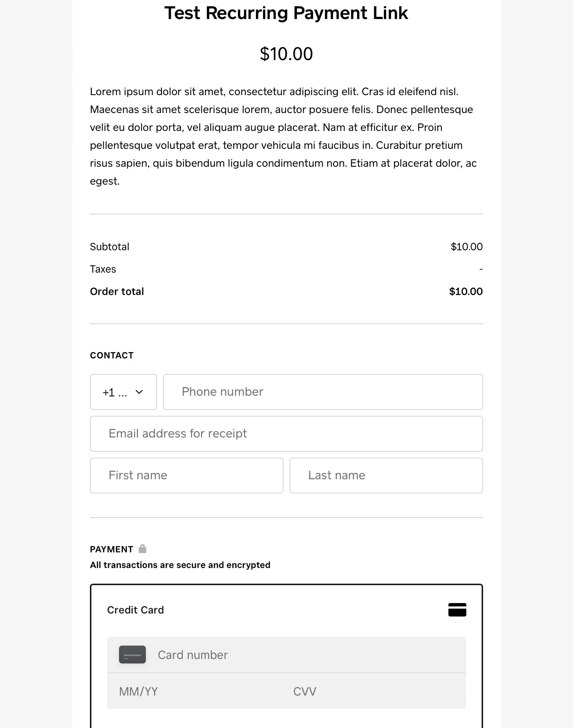Viewport: 573px width, 728px height.
Task: Click the Test Recurring Payment Link title
Action: [x=286, y=13]
